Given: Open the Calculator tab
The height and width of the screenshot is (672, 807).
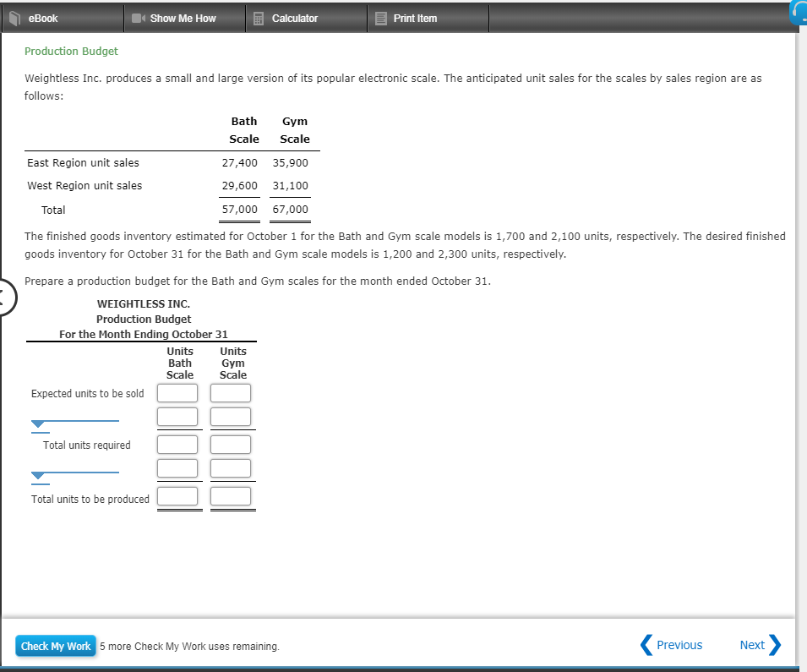Looking at the screenshot, I should 306,19.
